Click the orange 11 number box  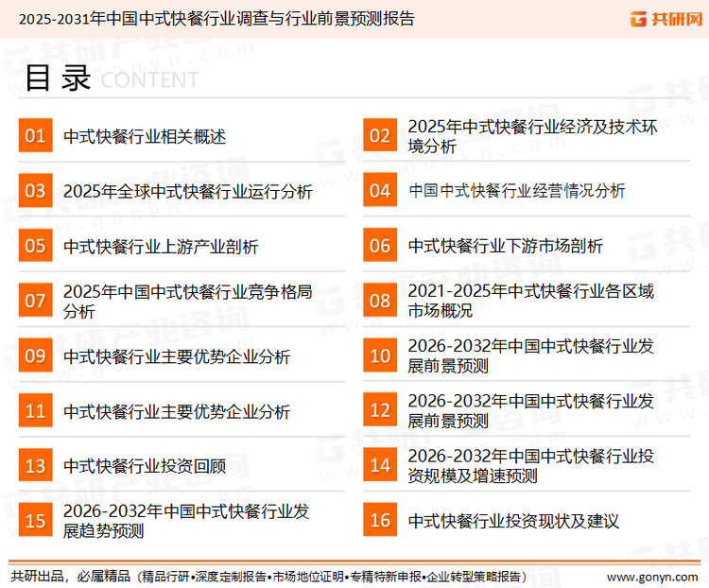click(35, 410)
